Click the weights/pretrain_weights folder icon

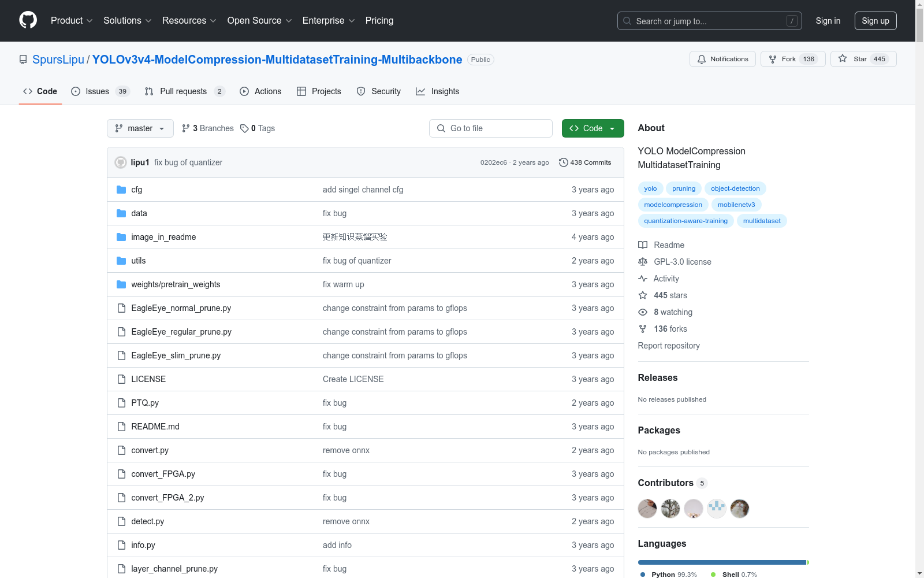click(121, 284)
